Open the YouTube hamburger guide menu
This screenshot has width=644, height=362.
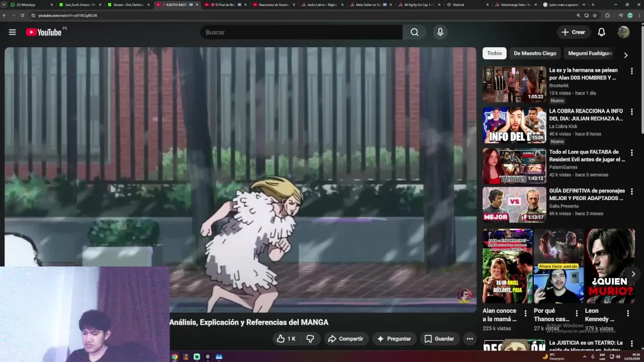12,32
